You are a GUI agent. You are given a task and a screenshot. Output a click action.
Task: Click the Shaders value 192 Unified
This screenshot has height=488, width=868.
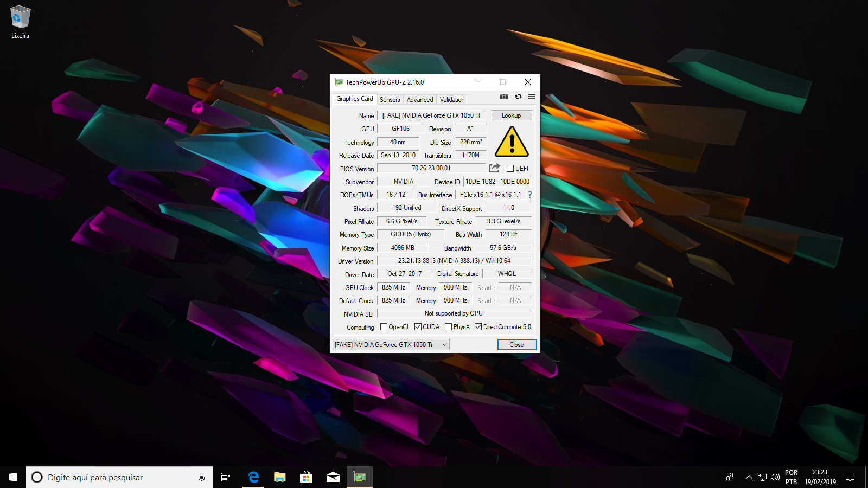(407, 208)
